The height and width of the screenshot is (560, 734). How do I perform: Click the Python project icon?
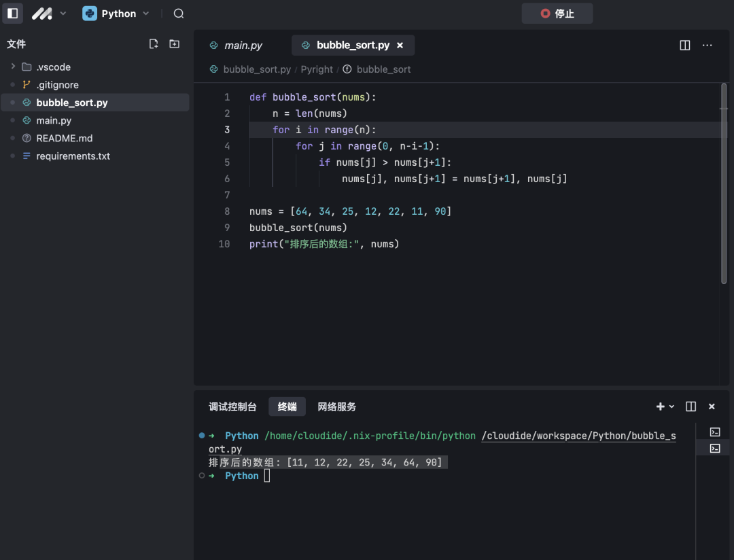(x=90, y=14)
